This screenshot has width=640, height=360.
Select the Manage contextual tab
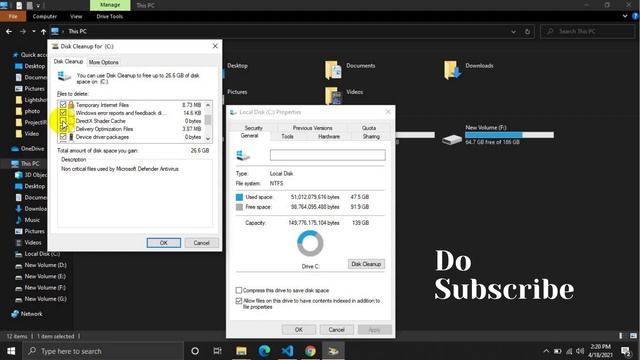(x=110, y=5)
